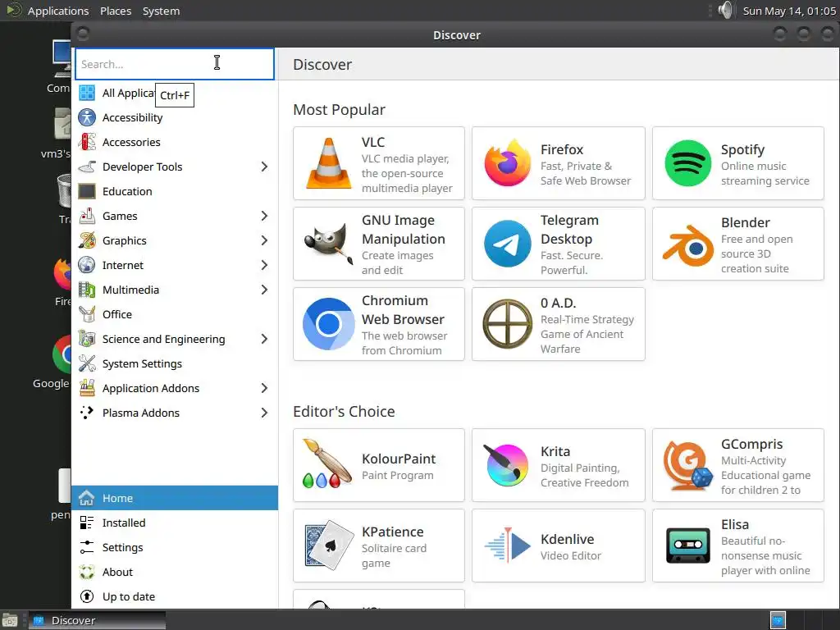Open the Plasma Addons label
Viewport: 840px width, 630px height.
141,413
